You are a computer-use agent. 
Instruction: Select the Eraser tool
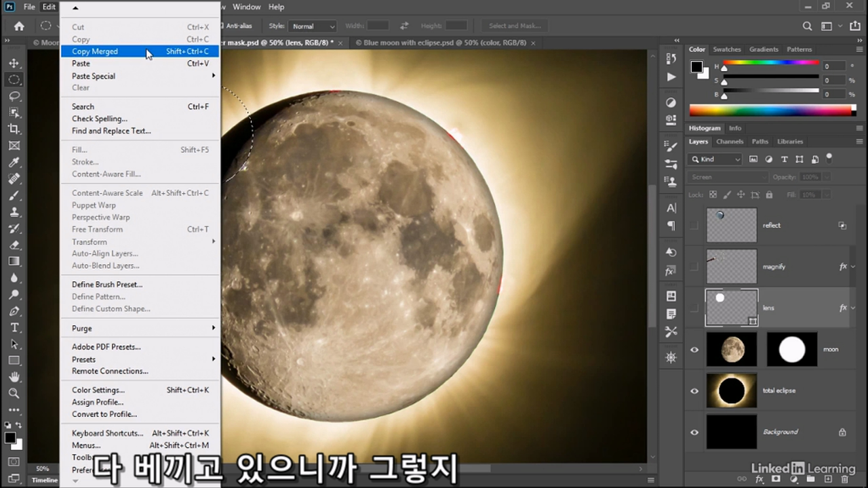coord(14,245)
